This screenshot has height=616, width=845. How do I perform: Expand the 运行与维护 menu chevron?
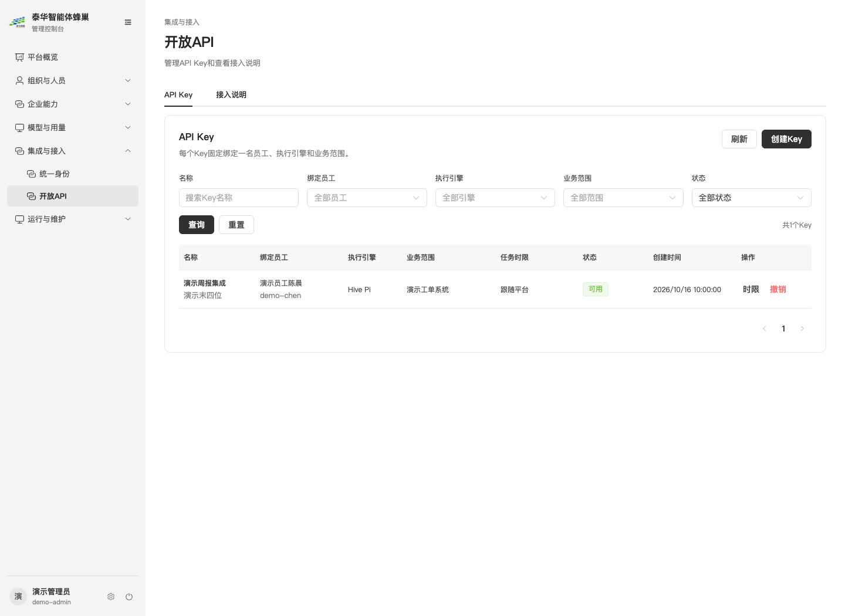click(128, 219)
